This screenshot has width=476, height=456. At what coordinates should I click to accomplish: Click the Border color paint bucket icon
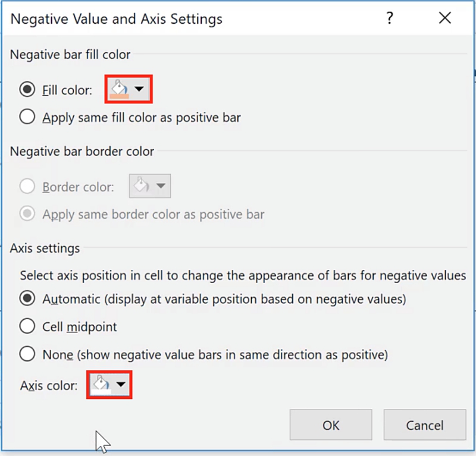141,186
